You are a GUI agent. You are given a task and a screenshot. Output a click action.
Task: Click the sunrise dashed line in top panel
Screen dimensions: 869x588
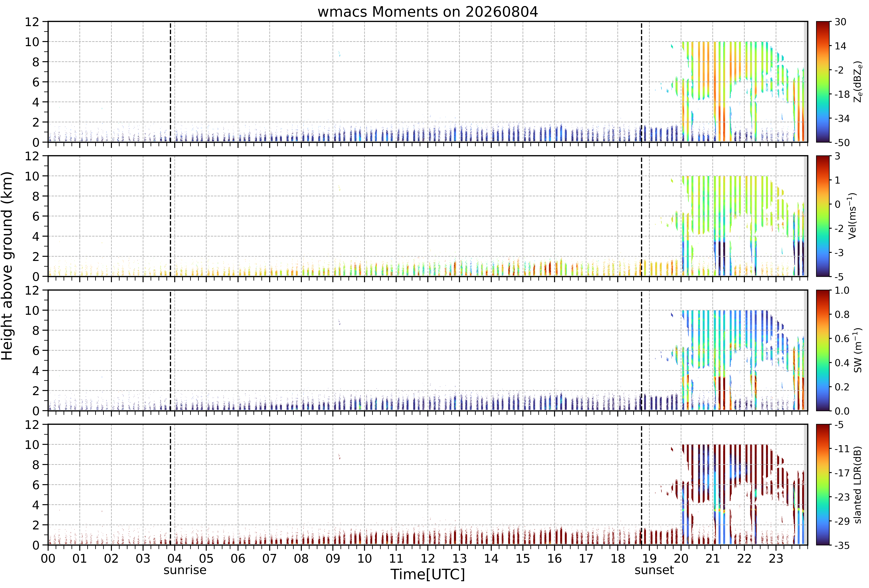pyautogui.click(x=170, y=82)
